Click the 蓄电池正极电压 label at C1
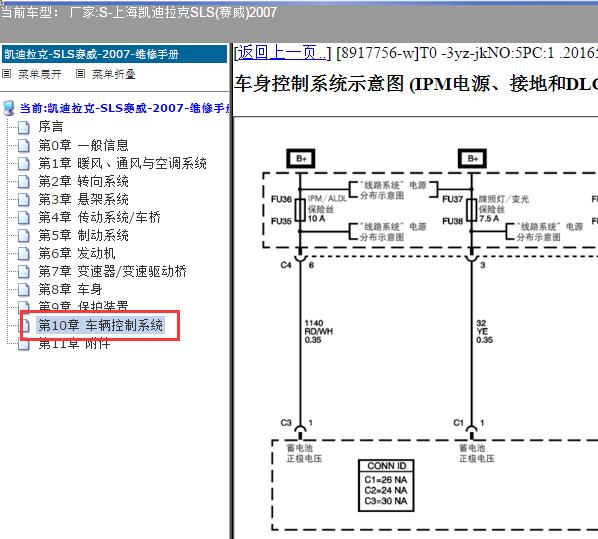The image size is (598, 539). point(477,453)
